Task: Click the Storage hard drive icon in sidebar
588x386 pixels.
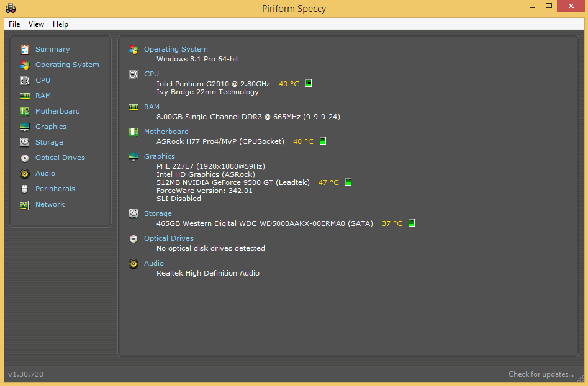Action: tap(25, 142)
